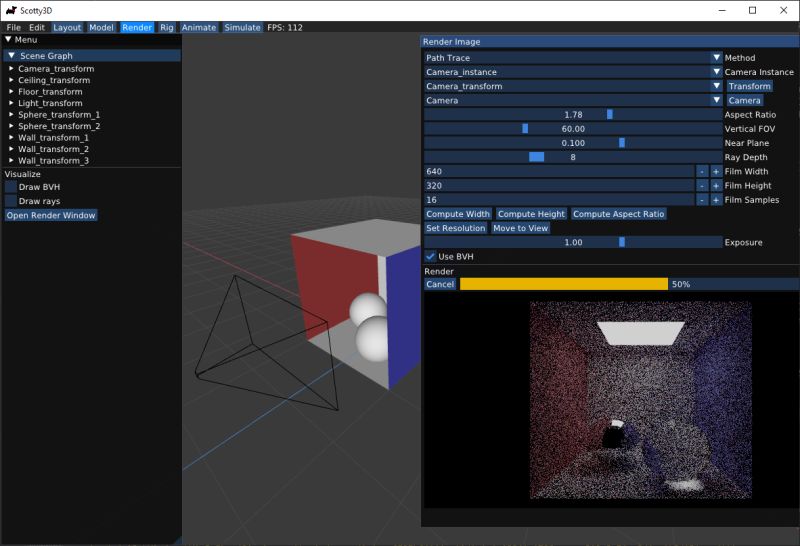The image size is (800, 546).
Task: Click the Film Width input field
Action: pos(559,171)
